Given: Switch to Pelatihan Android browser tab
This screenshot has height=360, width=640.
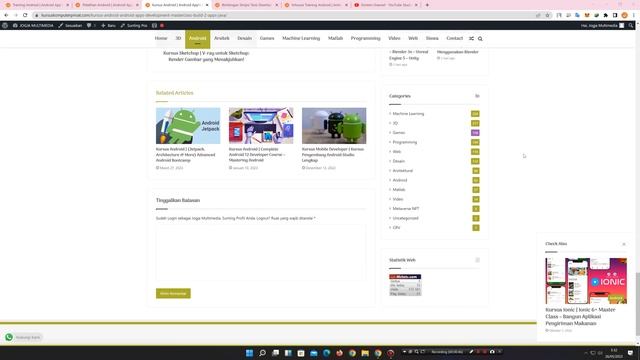Looking at the screenshot, I should pos(107,5).
